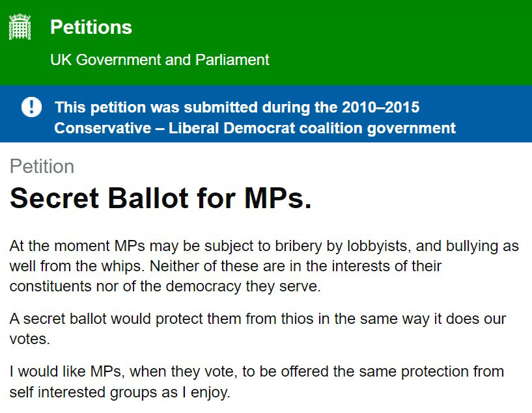Click the paragraph starting 'A secret ballot would'
This screenshot has width=532, height=413.
[257, 328]
